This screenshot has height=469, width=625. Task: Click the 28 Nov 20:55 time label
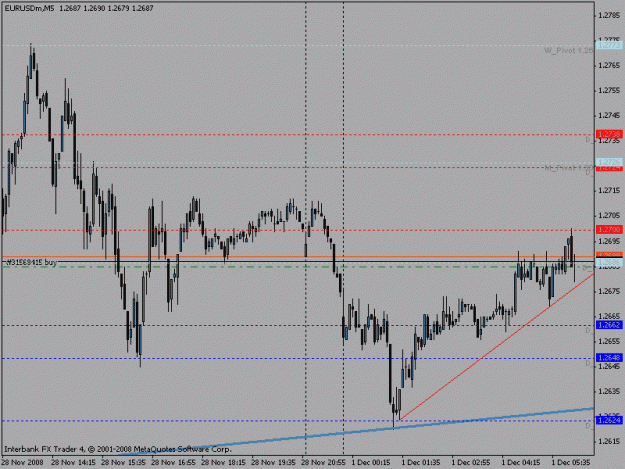(x=323, y=462)
